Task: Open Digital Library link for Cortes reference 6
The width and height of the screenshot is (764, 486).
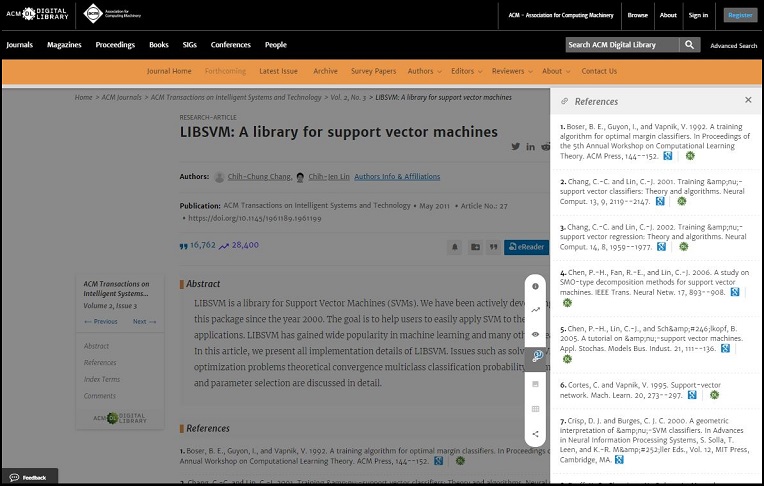Action: [714, 395]
